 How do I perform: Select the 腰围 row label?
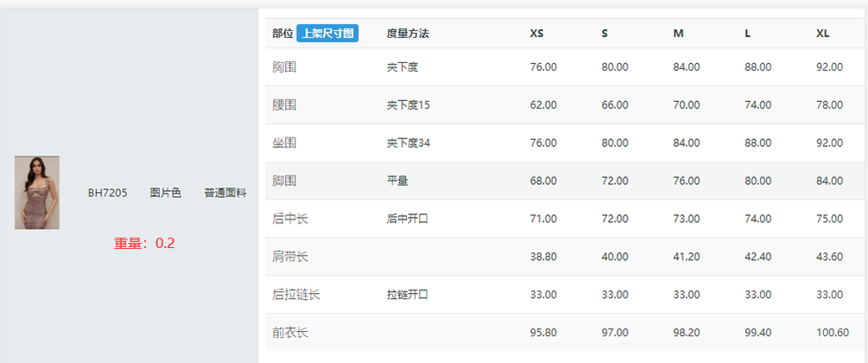[x=284, y=105]
